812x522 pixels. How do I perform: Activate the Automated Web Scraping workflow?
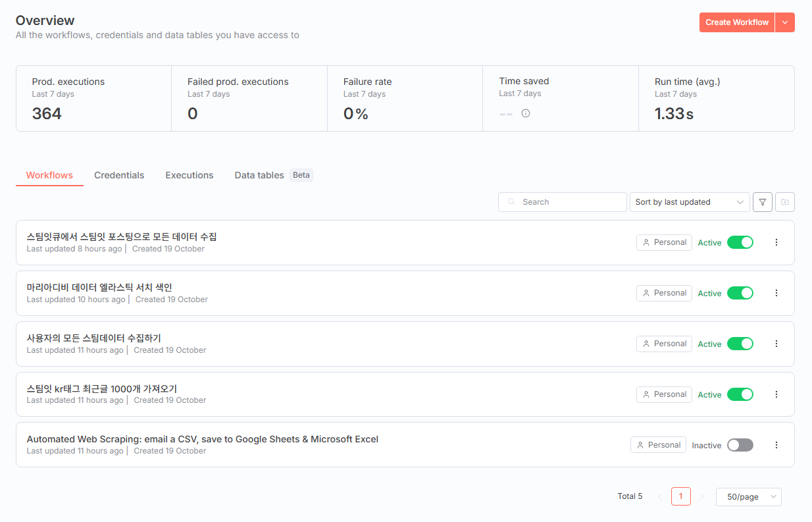click(740, 445)
